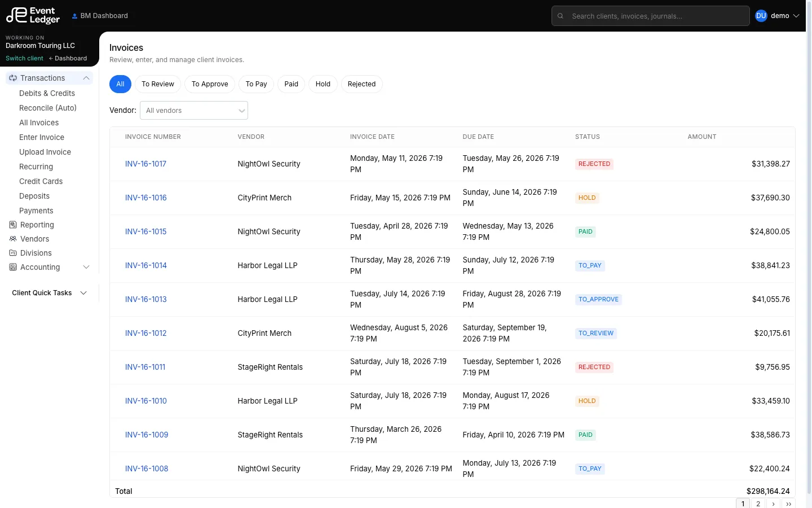Select the To Approve filter tab
Viewport: 812px width, 508px height.
point(210,84)
